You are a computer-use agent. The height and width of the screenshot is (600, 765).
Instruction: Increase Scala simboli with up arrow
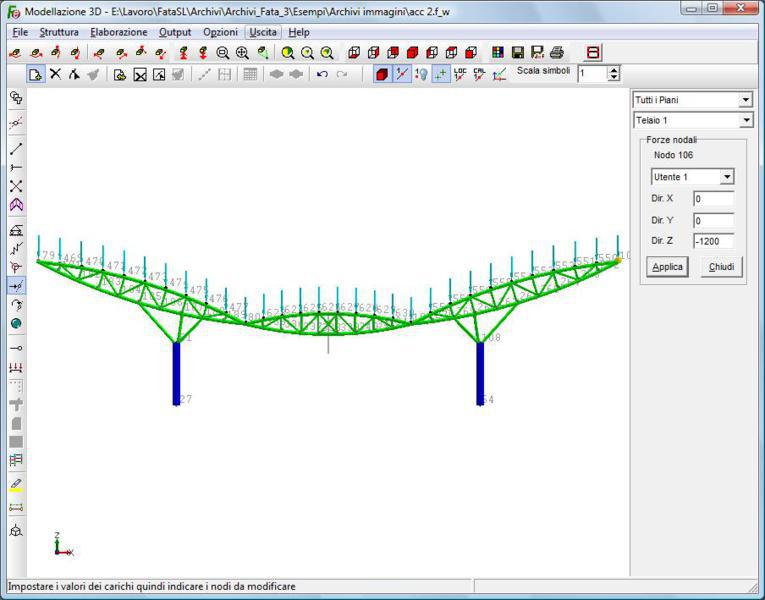[614, 70]
